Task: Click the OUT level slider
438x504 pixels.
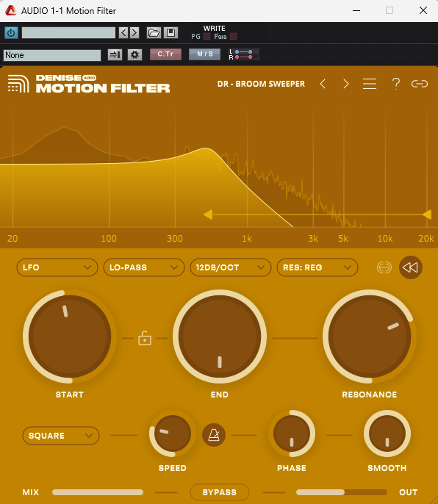Action: pyautogui.click(x=342, y=492)
